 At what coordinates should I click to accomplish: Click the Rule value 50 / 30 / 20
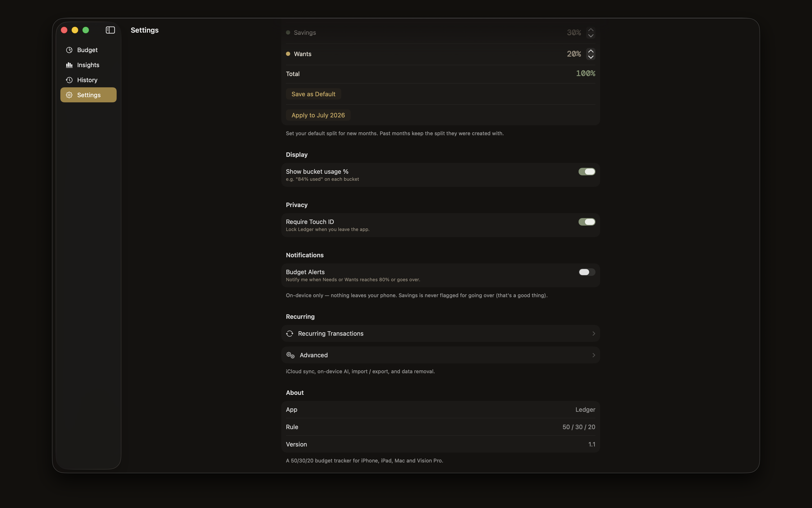tap(579, 427)
